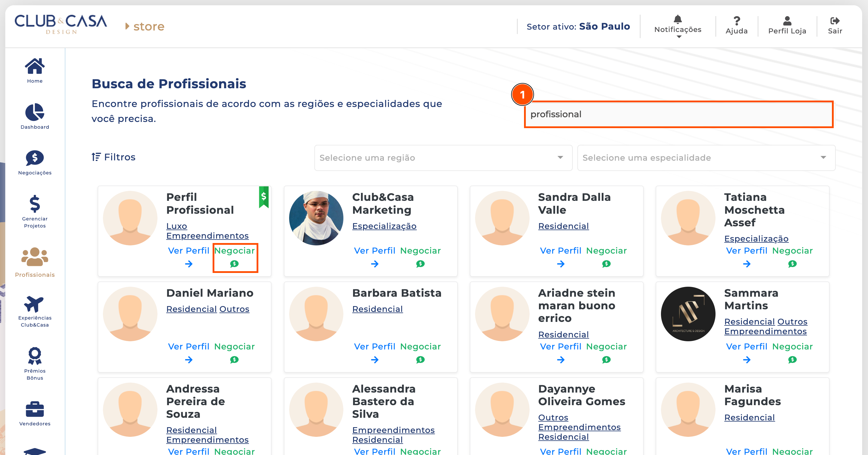This screenshot has width=868, height=455.
Task: Open Gerenciar Projetos dollar icon
Action: [35, 204]
